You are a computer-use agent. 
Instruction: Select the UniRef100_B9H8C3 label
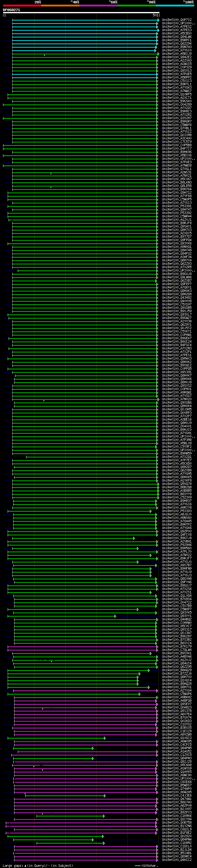(x=177, y=111)
